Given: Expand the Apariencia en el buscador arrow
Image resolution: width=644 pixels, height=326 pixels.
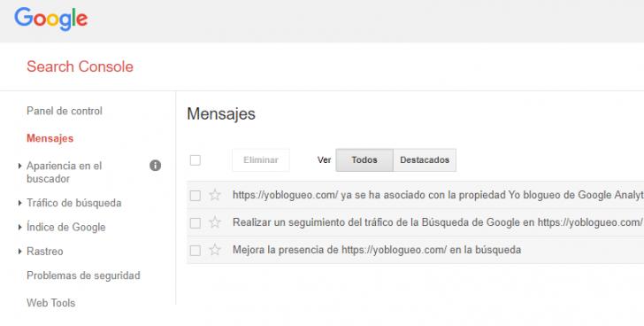Looking at the screenshot, I should coord(19,166).
